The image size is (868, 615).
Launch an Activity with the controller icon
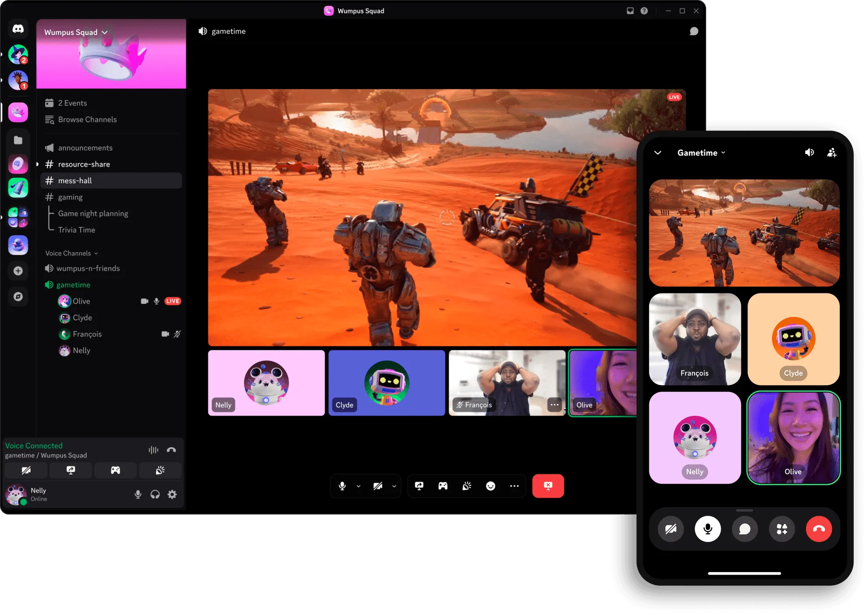pyautogui.click(x=443, y=486)
